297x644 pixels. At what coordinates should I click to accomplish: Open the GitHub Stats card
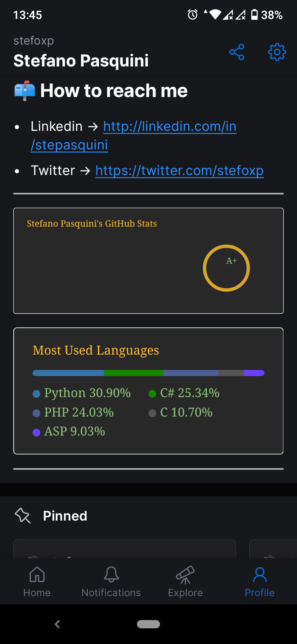(x=148, y=261)
